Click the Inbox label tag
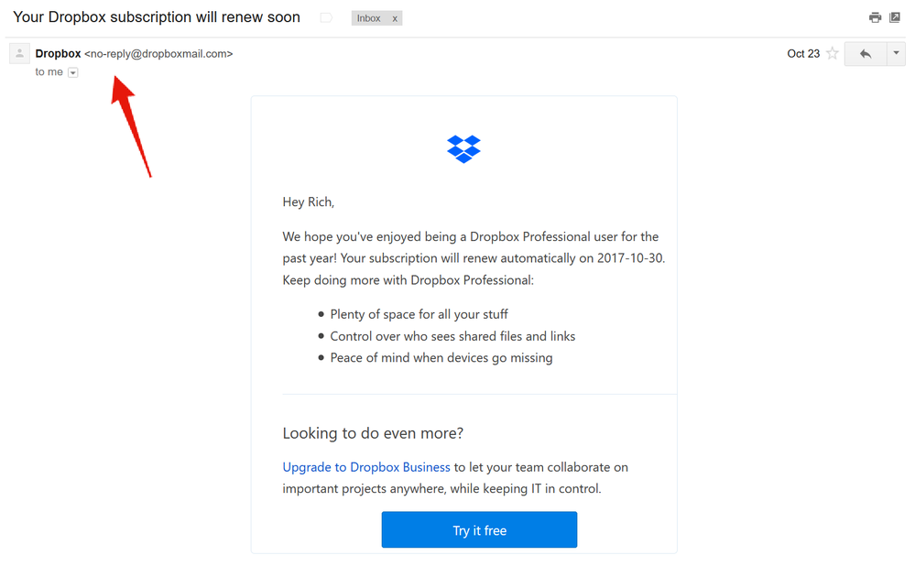Image resolution: width=915 pixels, height=588 pixels. click(369, 18)
